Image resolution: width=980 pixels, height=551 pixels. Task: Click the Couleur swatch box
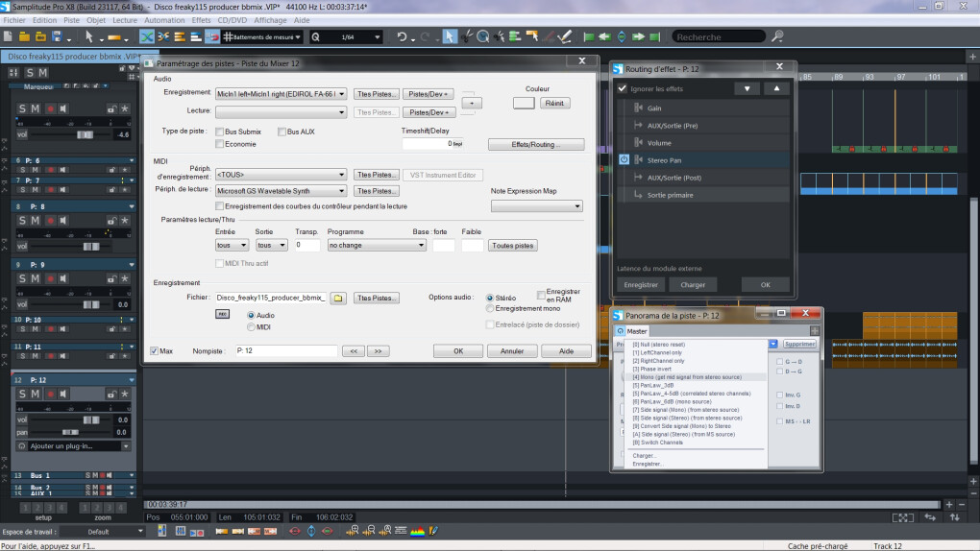point(524,103)
